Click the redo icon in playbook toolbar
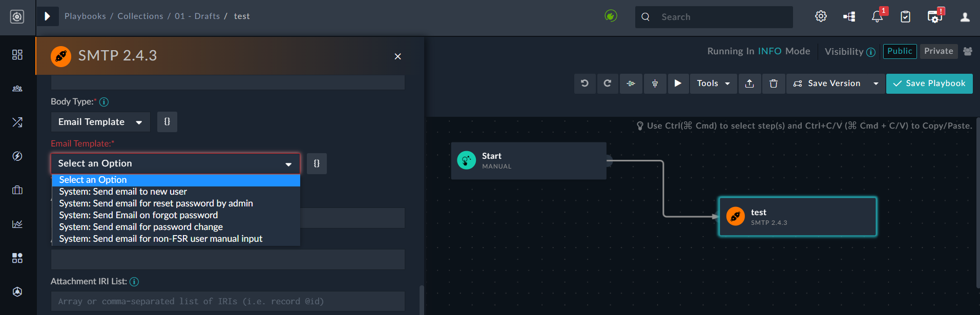Screen dimensions: 980x315 coord(608,83)
